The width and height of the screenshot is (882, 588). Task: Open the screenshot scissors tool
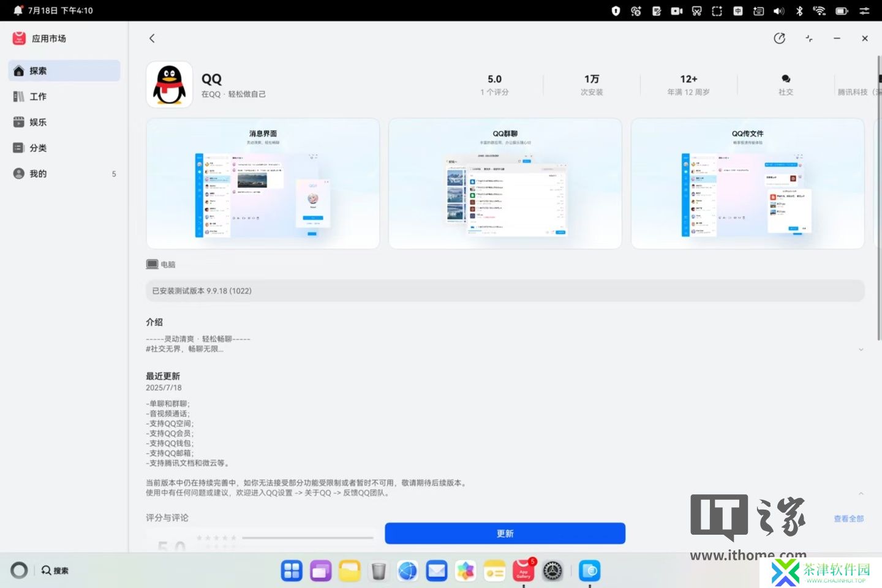(x=697, y=10)
